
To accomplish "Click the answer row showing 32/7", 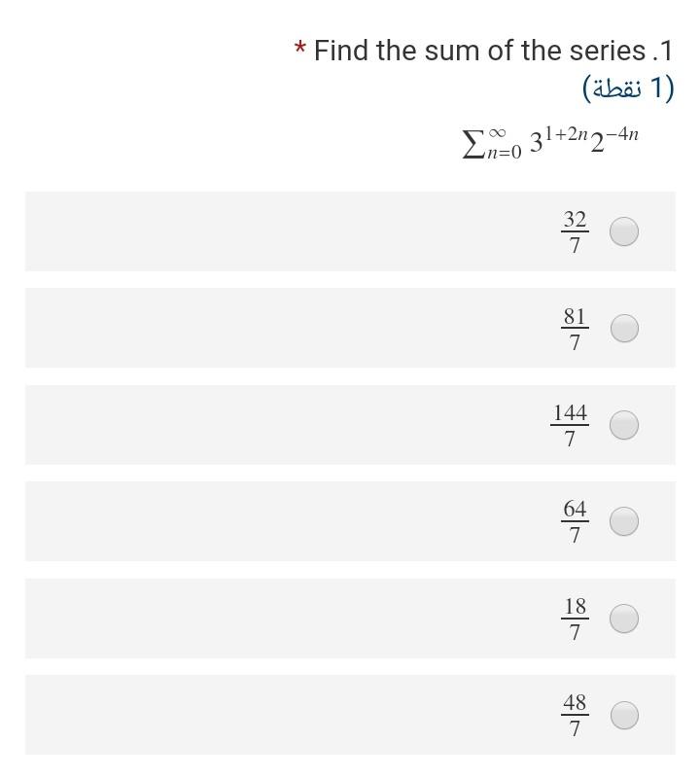I will (x=350, y=231).
